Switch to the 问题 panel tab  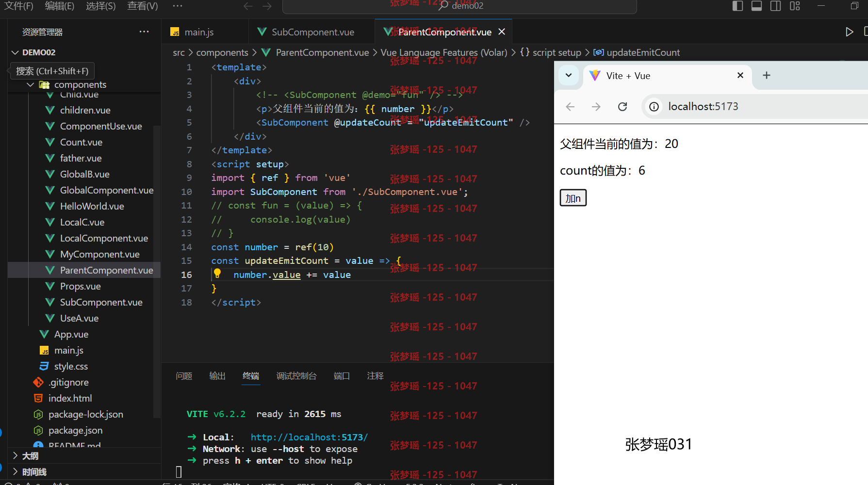(x=184, y=376)
